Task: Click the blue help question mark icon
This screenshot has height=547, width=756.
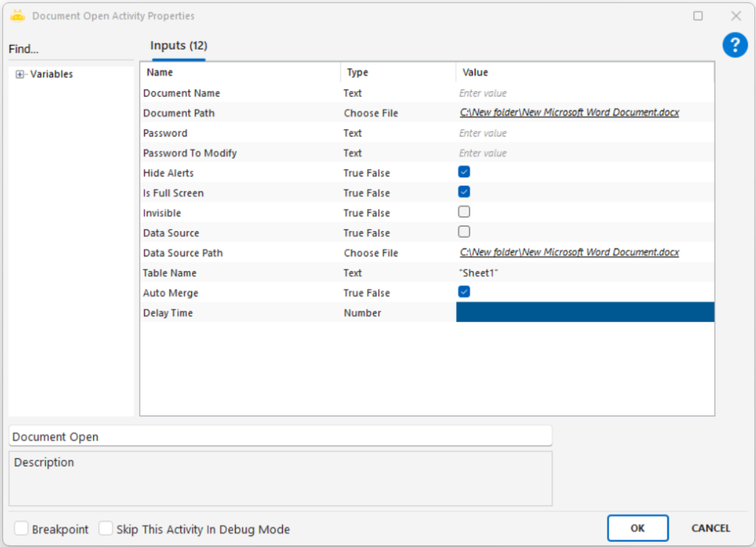Action: point(734,46)
